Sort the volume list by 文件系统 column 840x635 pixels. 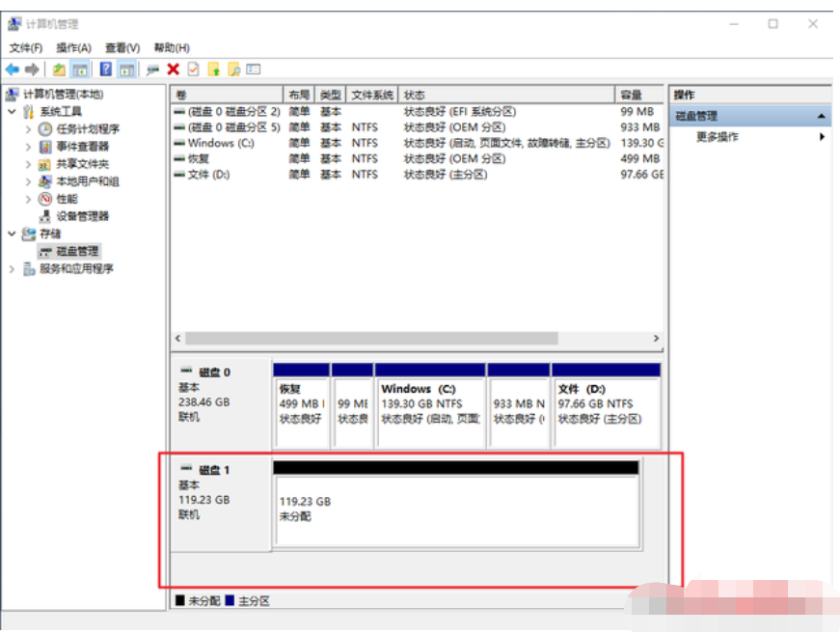point(371,95)
